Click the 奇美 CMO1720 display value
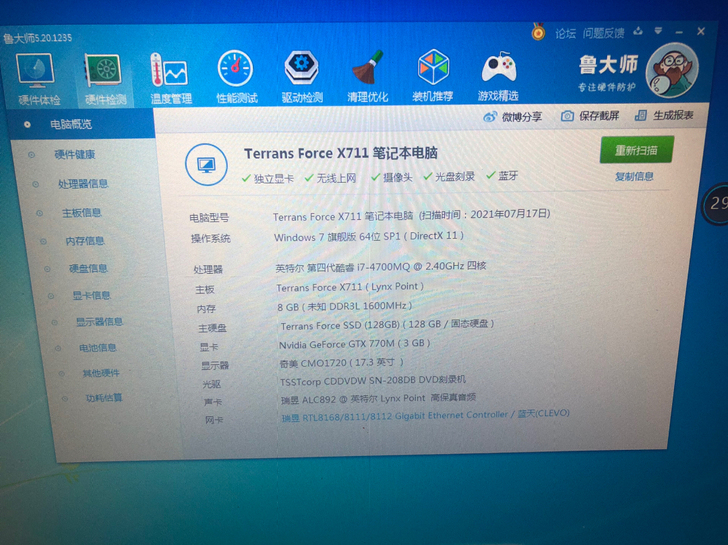This screenshot has width=728, height=545. click(341, 363)
